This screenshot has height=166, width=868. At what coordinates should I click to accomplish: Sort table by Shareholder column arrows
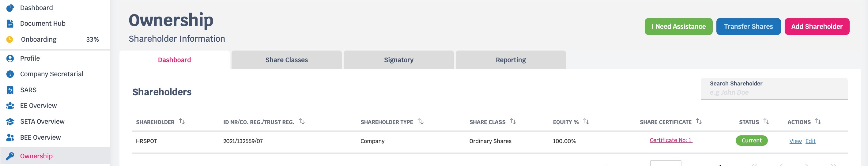point(182,121)
